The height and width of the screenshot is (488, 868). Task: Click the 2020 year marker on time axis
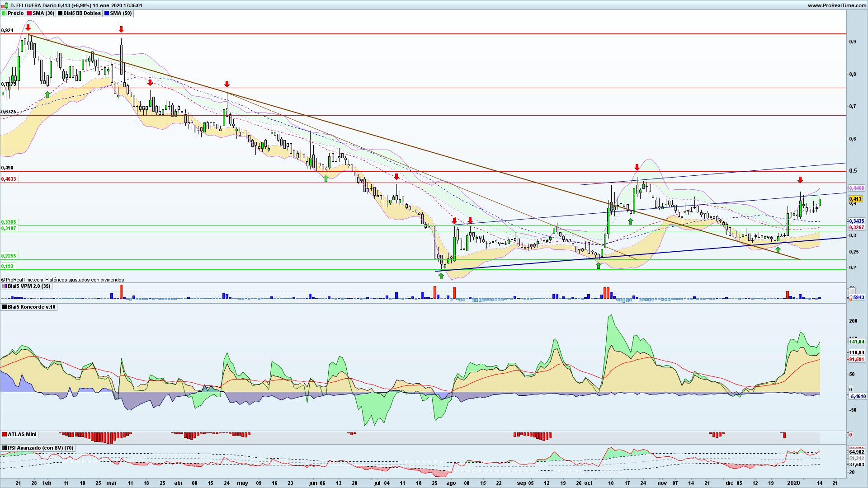793,483
